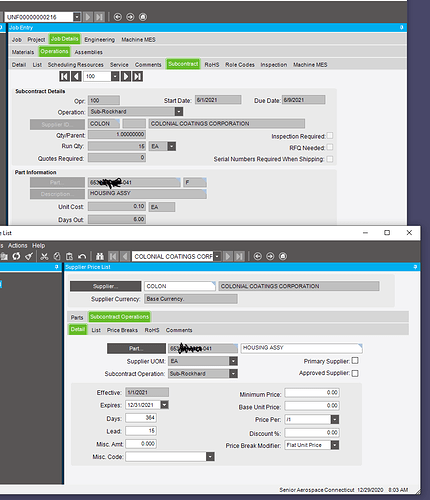The height and width of the screenshot is (500, 430).
Task: Open the operation sequence 100 dropdown
Action: click(115, 76)
